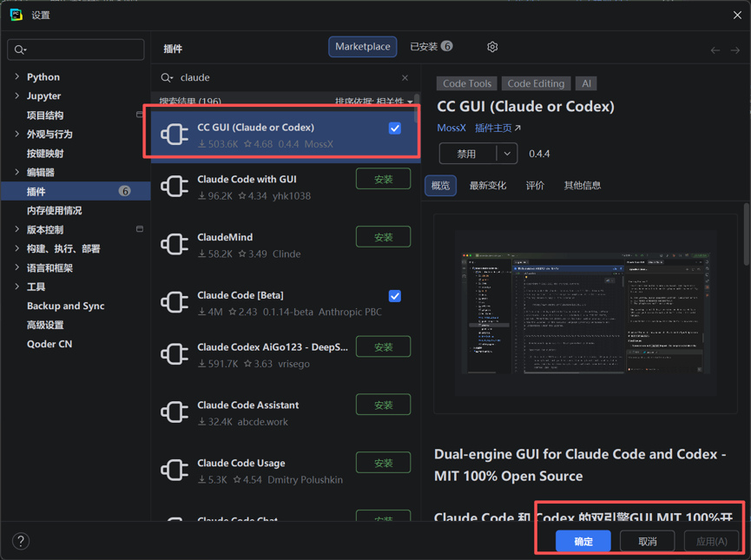Click the plugin search magnifier icon
This screenshot has height=560, width=751.
coord(166,77)
